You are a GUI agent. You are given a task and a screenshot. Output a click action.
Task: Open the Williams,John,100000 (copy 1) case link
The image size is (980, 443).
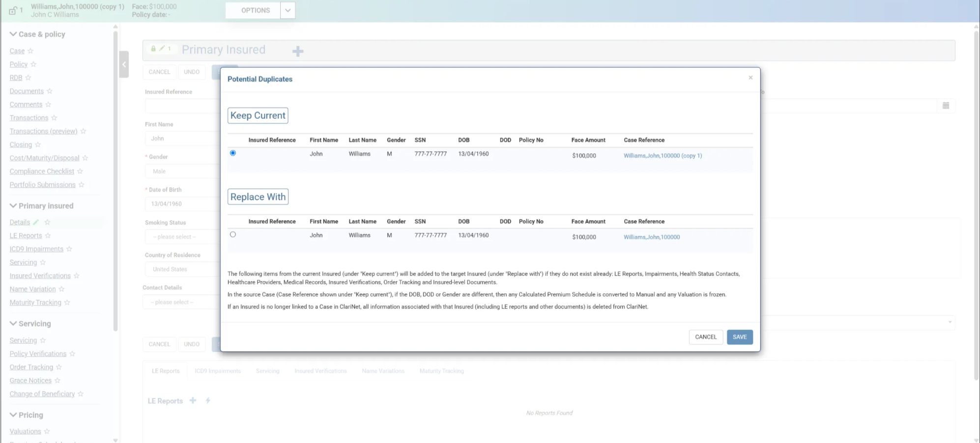coord(663,156)
